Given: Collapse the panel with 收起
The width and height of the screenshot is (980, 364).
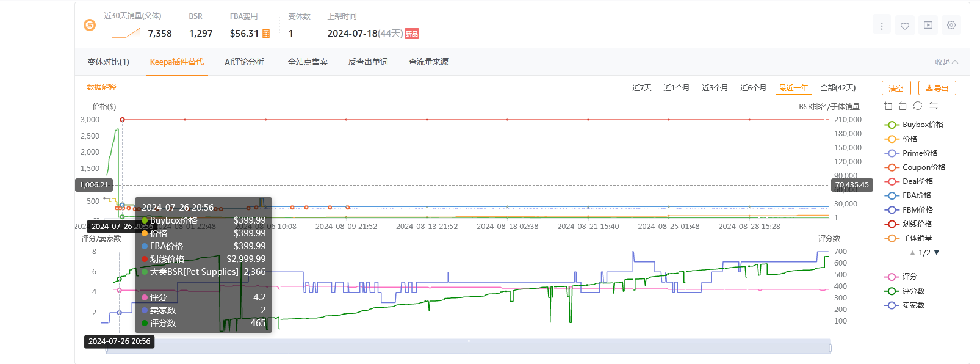Looking at the screenshot, I should tap(946, 62).
